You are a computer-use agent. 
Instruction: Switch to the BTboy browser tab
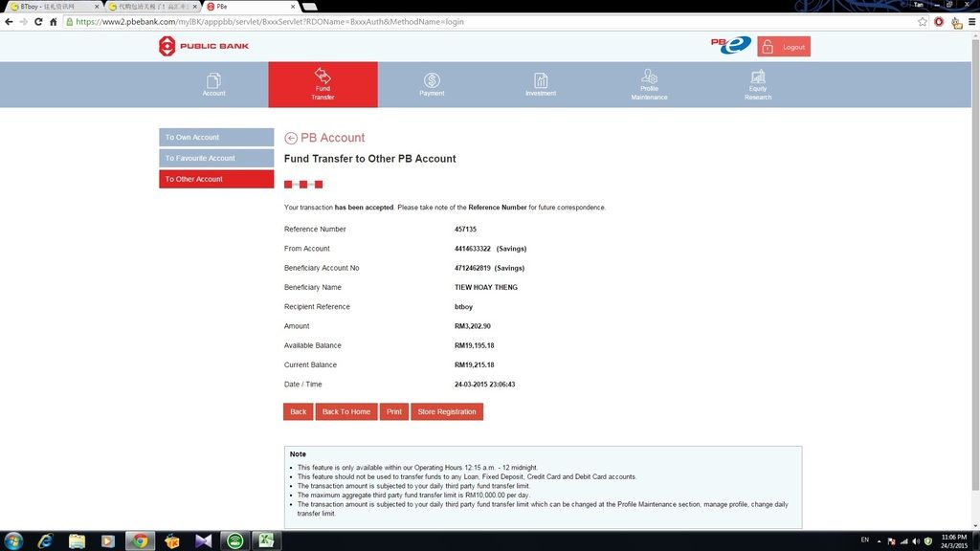pos(53,6)
